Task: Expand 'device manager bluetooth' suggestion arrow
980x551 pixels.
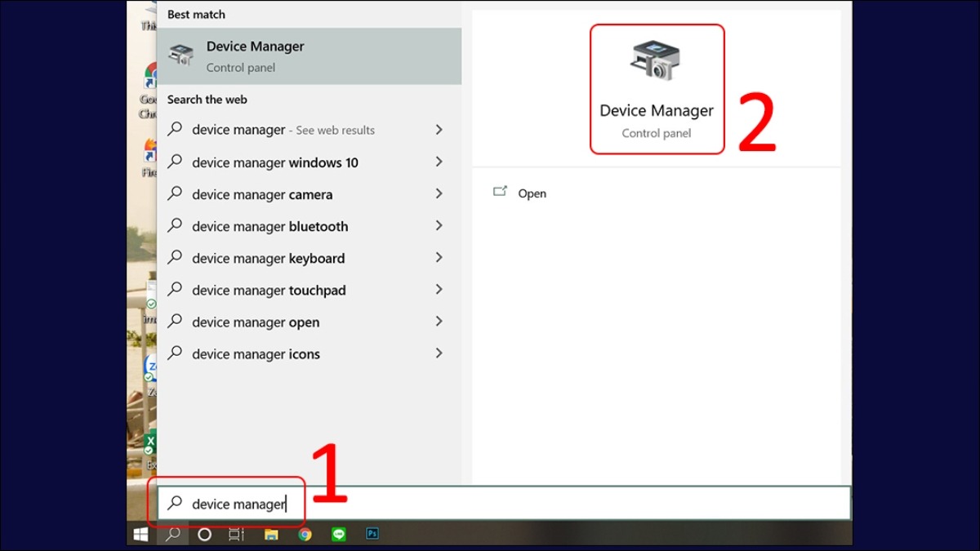Action: tap(439, 226)
